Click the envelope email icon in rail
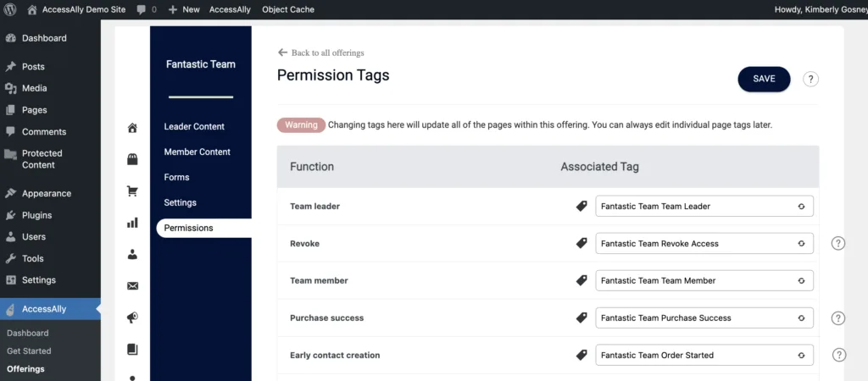The width and height of the screenshot is (868, 381). pyautogui.click(x=132, y=286)
